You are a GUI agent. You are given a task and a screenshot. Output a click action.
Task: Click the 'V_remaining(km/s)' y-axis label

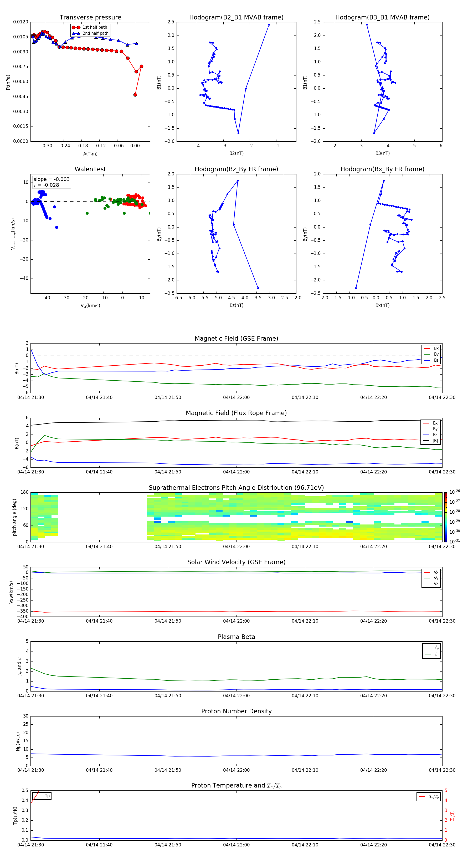13,234
